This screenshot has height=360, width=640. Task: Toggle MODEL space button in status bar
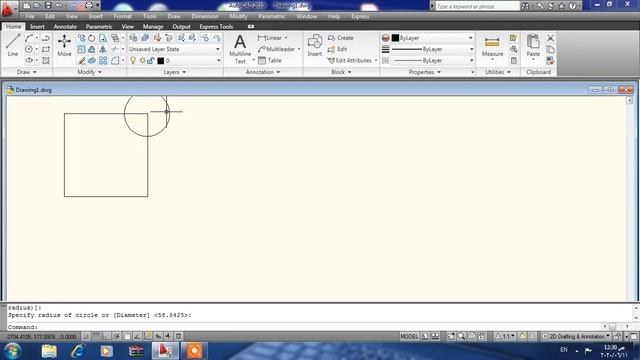click(x=409, y=336)
